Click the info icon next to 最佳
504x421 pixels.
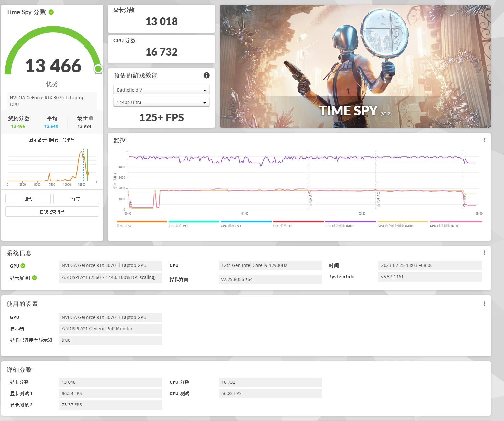(x=91, y=118)
